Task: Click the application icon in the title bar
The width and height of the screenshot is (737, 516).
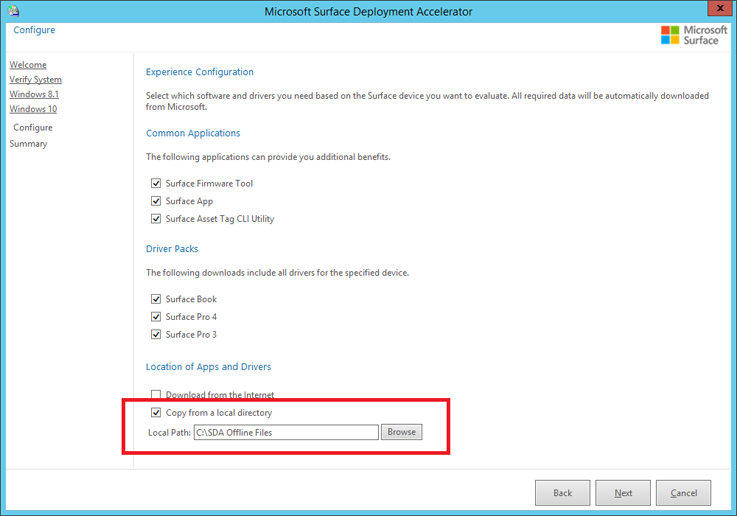Action: tap(12, 11)
